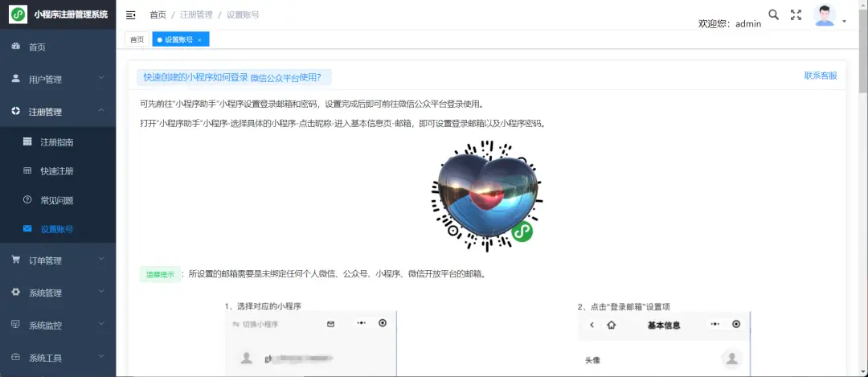Collapse the 注册管理 menu
Screen dimensions: 868x377
58,111
